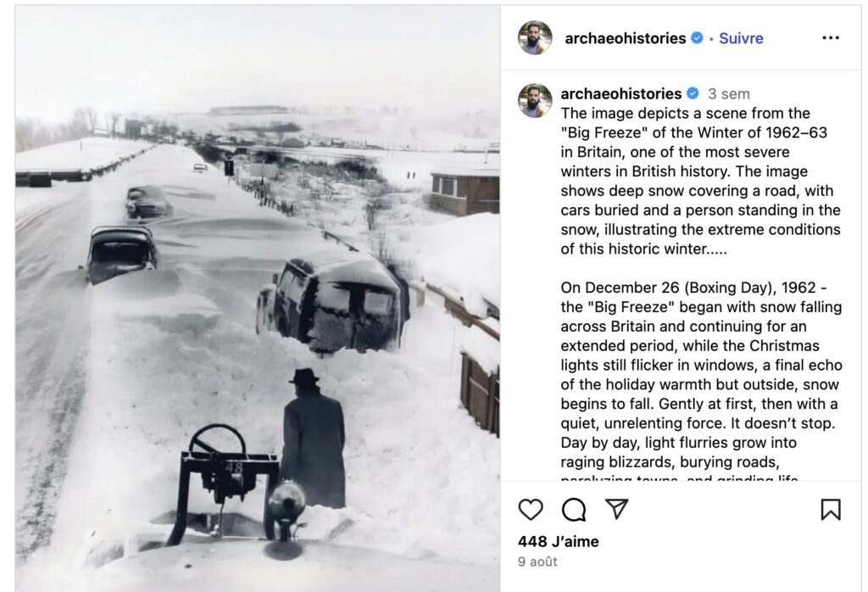Open the three-dot more options menu
The height and width of the screenshot is (592, 868).
[831, 37]
